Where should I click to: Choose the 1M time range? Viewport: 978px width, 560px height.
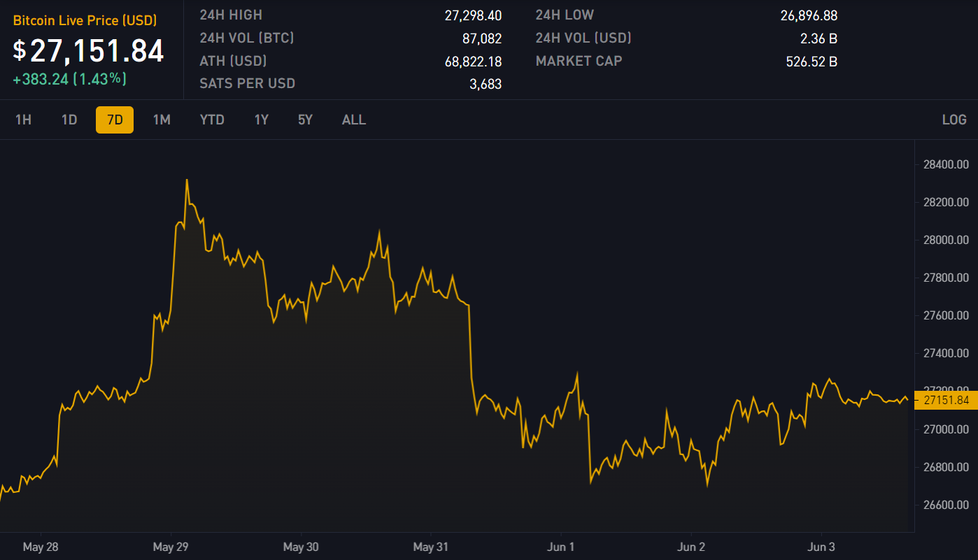(162, 120)
